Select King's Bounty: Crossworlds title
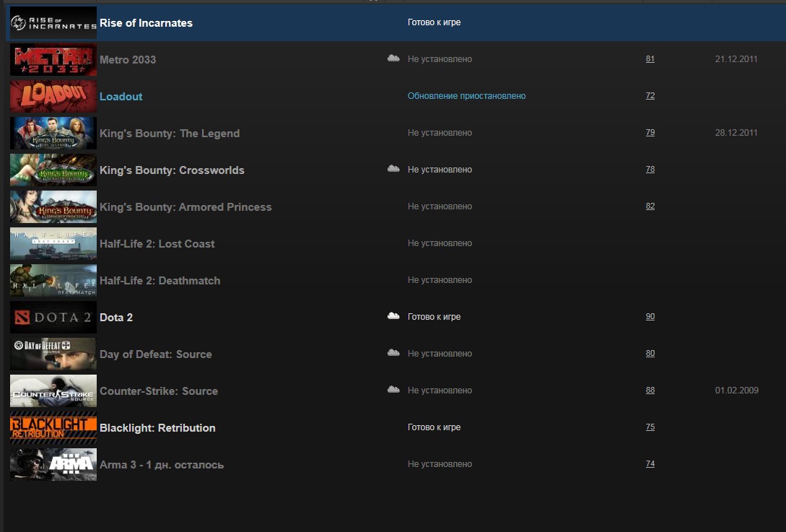This screenshot has width=786, height=532. click(x=172, y=170)
